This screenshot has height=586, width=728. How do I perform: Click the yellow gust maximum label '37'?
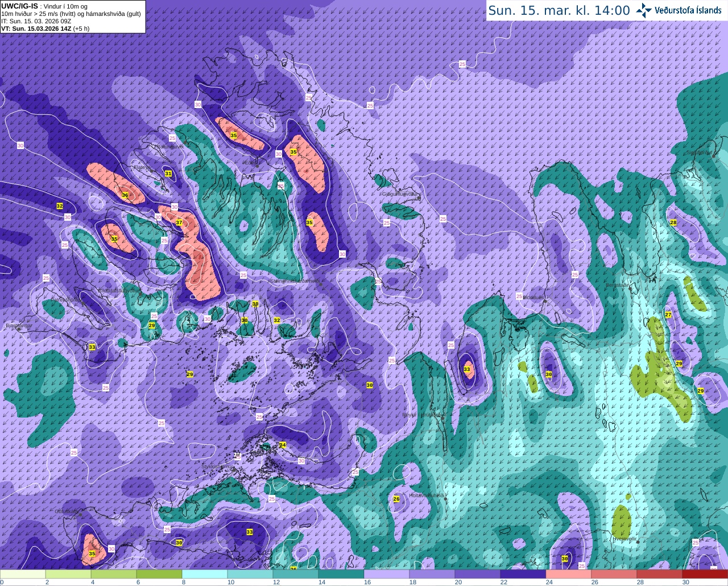click(179, 222)
